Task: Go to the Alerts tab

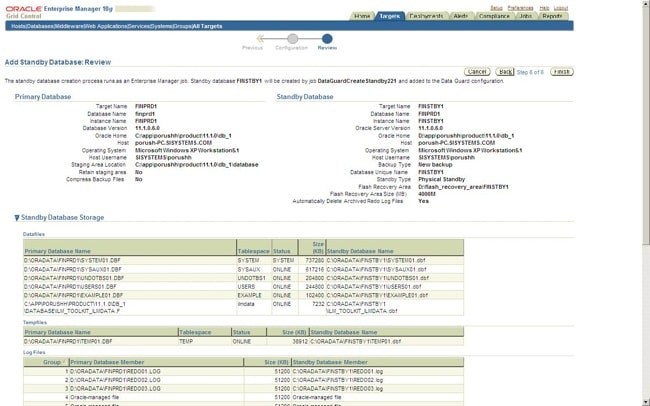Action: pyautogui.click(x=461, y=16)
